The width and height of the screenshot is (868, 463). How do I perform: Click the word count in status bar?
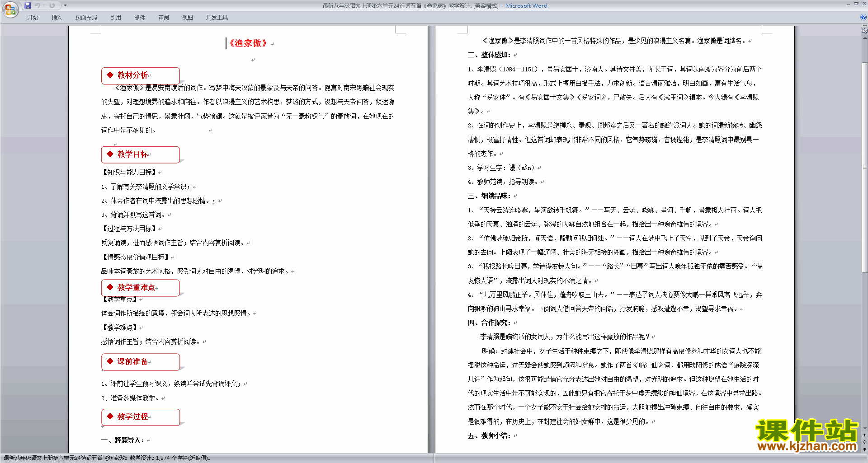pyautogui.click(x=183, y=458)
